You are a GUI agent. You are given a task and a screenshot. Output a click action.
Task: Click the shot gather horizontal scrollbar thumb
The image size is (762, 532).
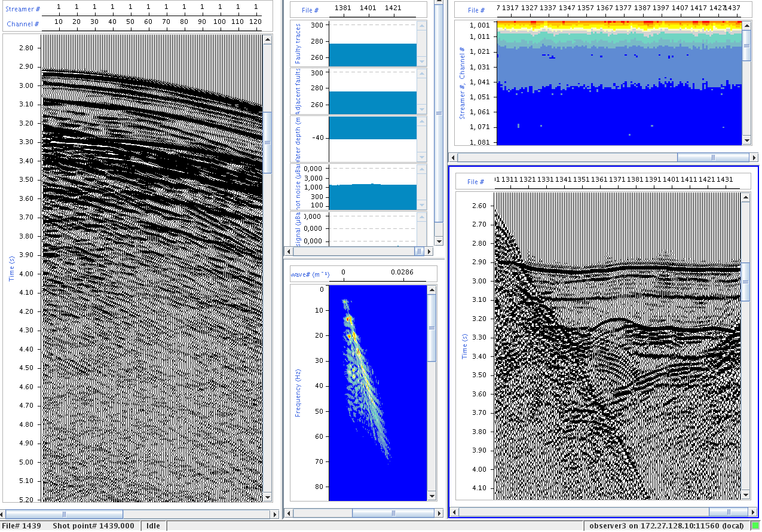[x=65, y=514]
